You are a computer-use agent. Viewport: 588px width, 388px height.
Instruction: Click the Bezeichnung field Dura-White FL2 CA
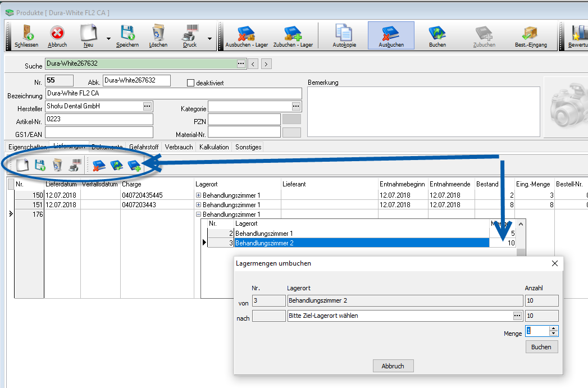(174, 93)
